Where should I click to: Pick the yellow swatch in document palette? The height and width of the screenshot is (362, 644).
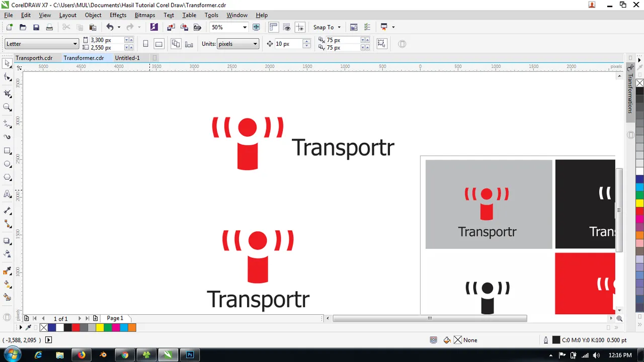point(100,328)
